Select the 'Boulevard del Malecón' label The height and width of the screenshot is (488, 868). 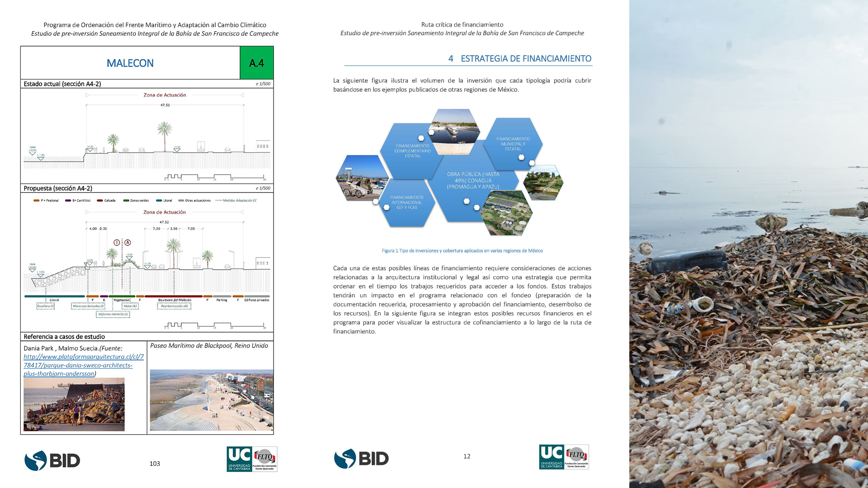(175, 300)
